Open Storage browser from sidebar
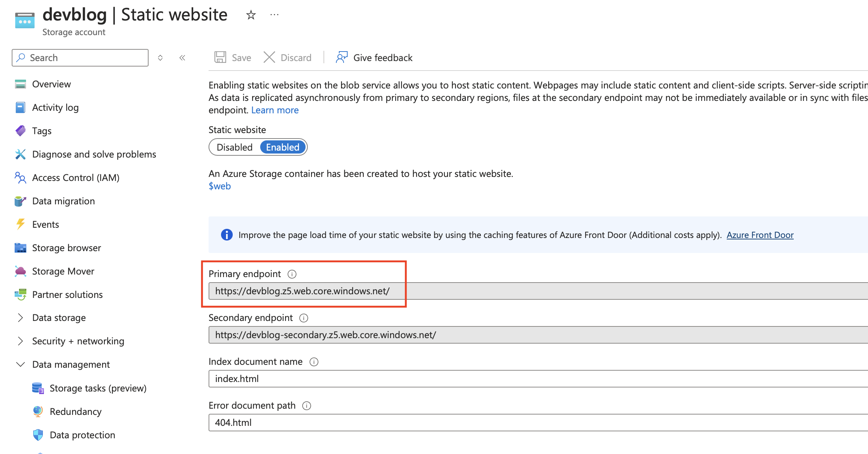Viewport: 868px width, 454px height. pyautogui.click(x=66, y=248)
